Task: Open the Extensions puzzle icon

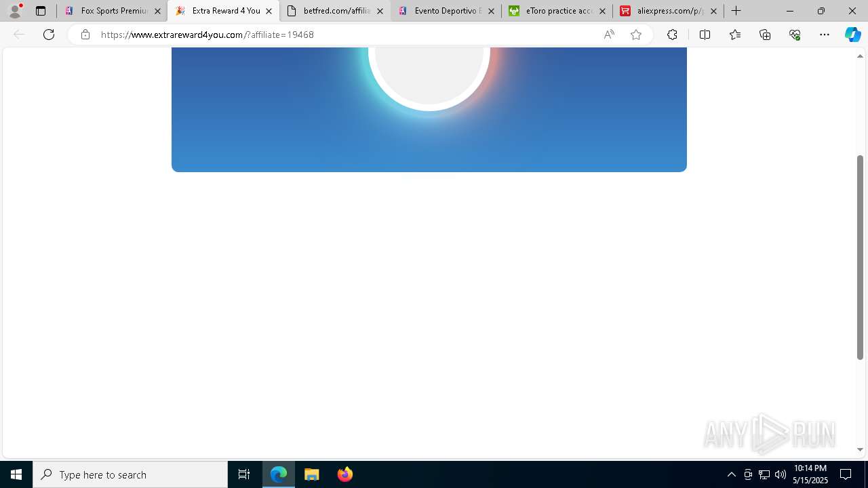Action: 672,35
